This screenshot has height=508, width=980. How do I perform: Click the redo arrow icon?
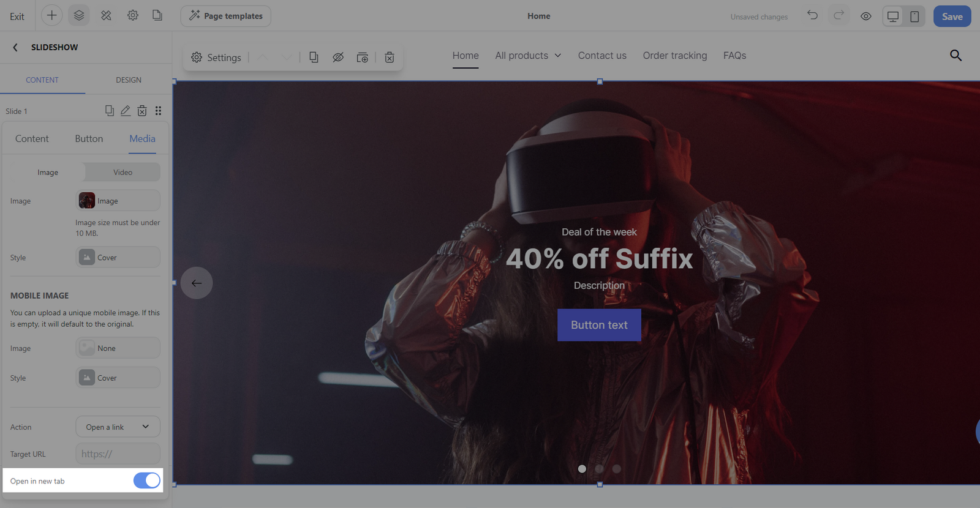839,15
